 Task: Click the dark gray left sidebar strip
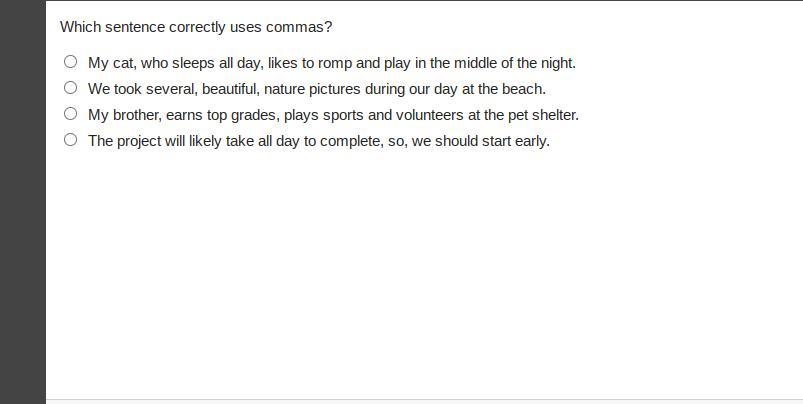pos(22,200)
